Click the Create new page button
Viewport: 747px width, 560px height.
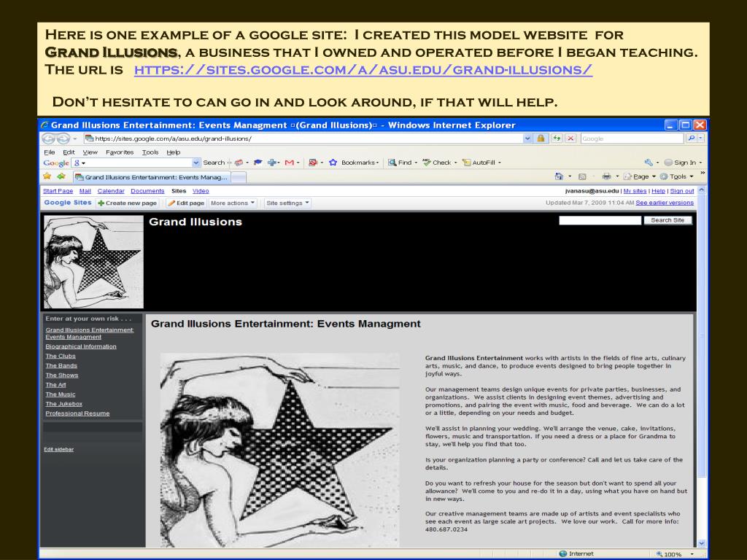127,203
